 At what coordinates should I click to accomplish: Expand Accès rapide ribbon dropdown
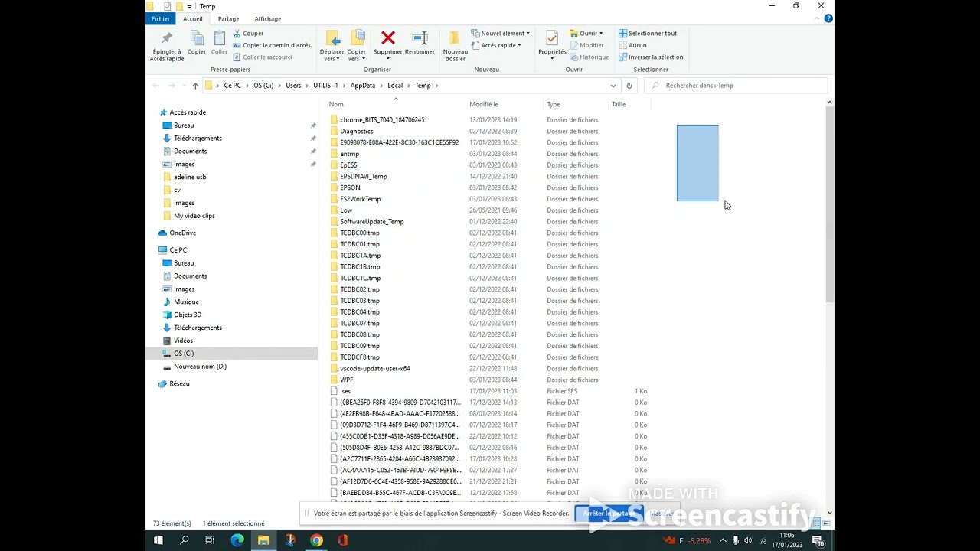click(496, 45)
